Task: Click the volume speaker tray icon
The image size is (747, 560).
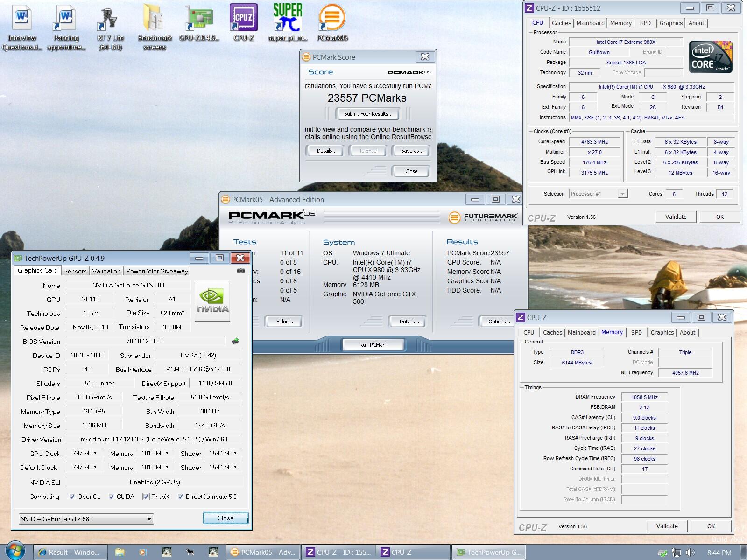Action: click(690, 553)
